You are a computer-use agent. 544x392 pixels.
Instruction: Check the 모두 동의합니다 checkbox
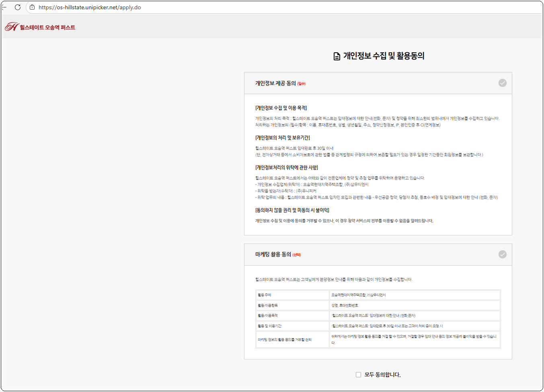[358, 375]
